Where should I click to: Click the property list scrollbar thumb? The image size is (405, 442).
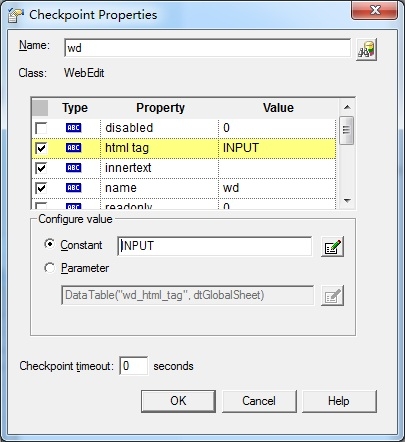(347, 130)
